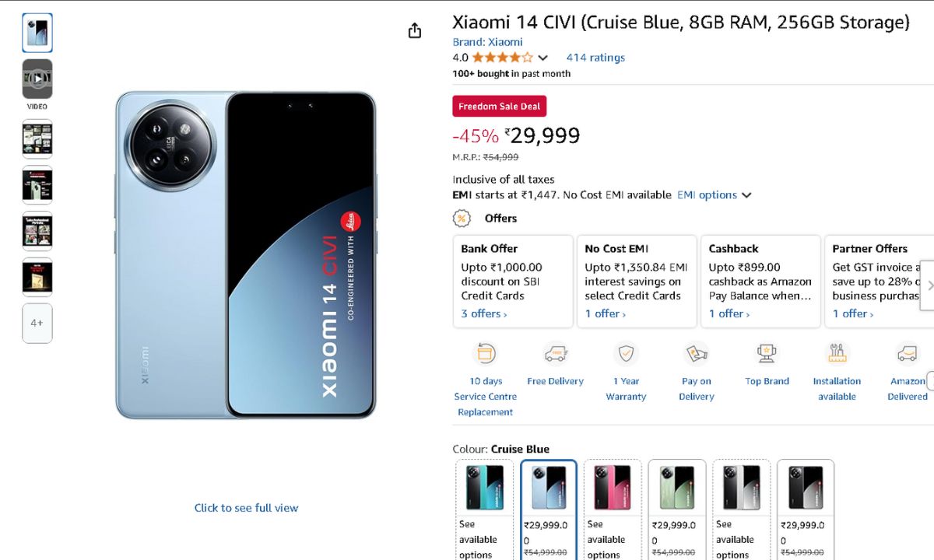Click the 1 Year Warranty shield icon
934x560 pixels.
pos(626,354)
